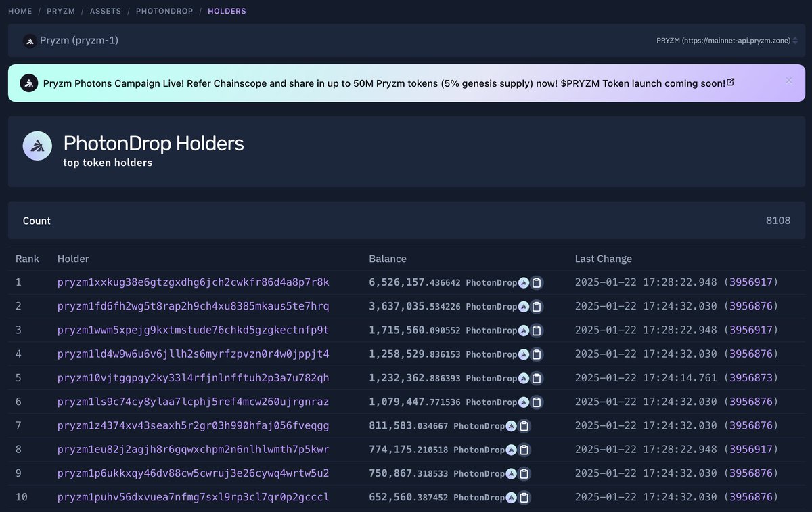Open holder pryzm1eu82j2agjh8r6gqwxchpm2n6nlhlwmth7p5kwr
812x512 pixels.
pos(194,450)
